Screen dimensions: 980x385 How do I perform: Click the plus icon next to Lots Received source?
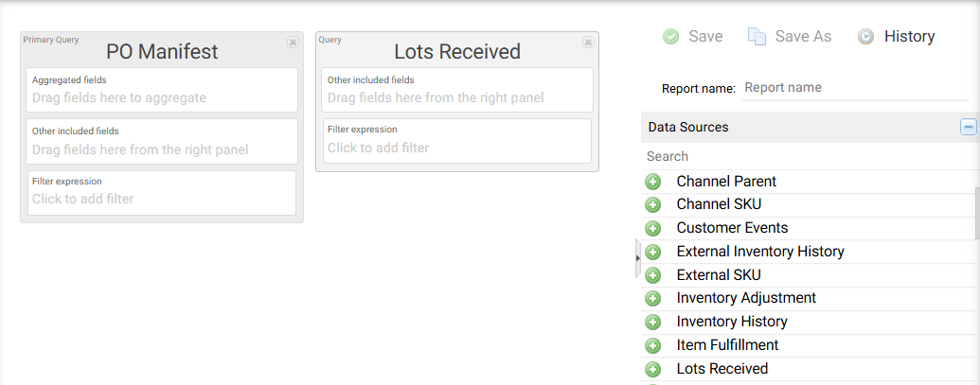point(652,369)
